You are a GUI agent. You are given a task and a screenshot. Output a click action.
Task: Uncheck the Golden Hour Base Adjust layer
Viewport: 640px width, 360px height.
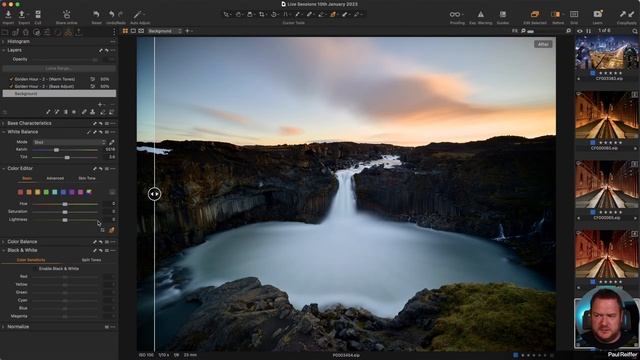click(x=11, y=87)
